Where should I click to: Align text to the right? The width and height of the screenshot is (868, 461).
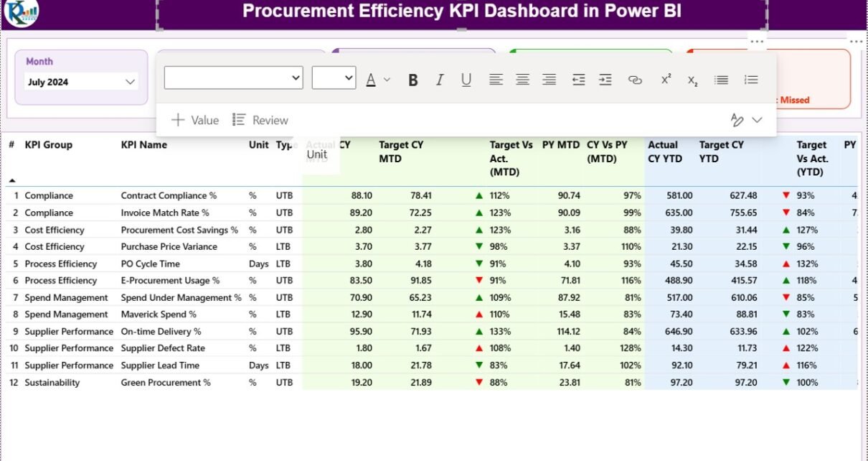tap(549, 80)
